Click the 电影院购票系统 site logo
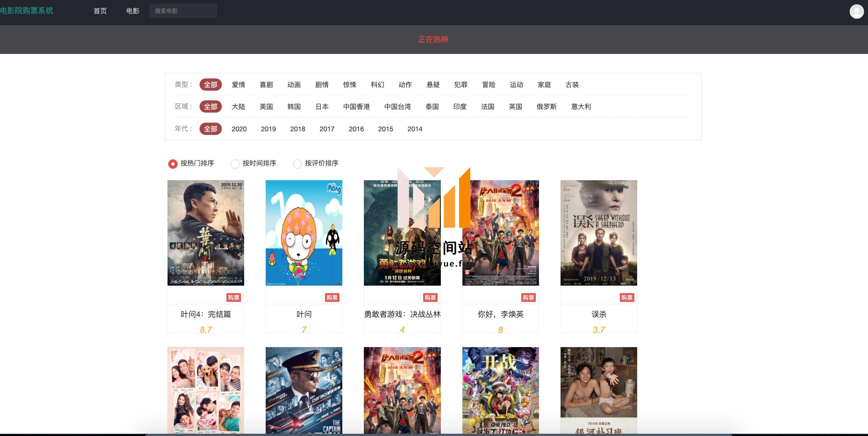 click(x=27, y=11)
